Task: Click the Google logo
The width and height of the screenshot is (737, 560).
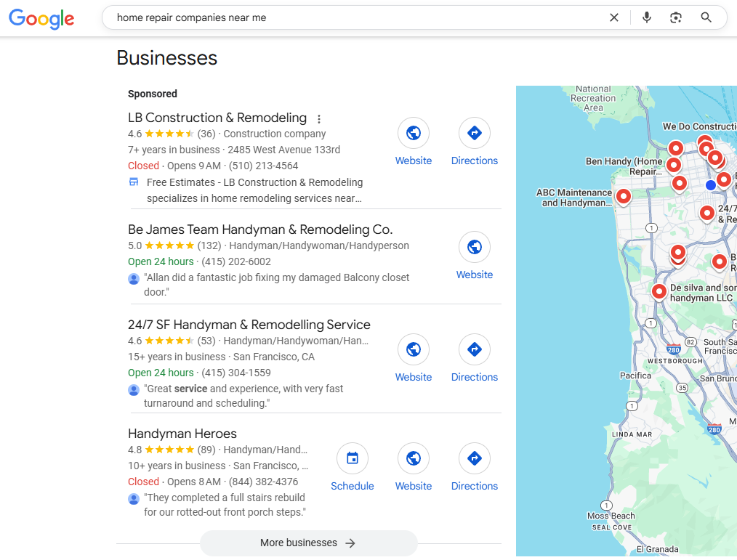Action: pyautogui.click(x=41, y=18)
